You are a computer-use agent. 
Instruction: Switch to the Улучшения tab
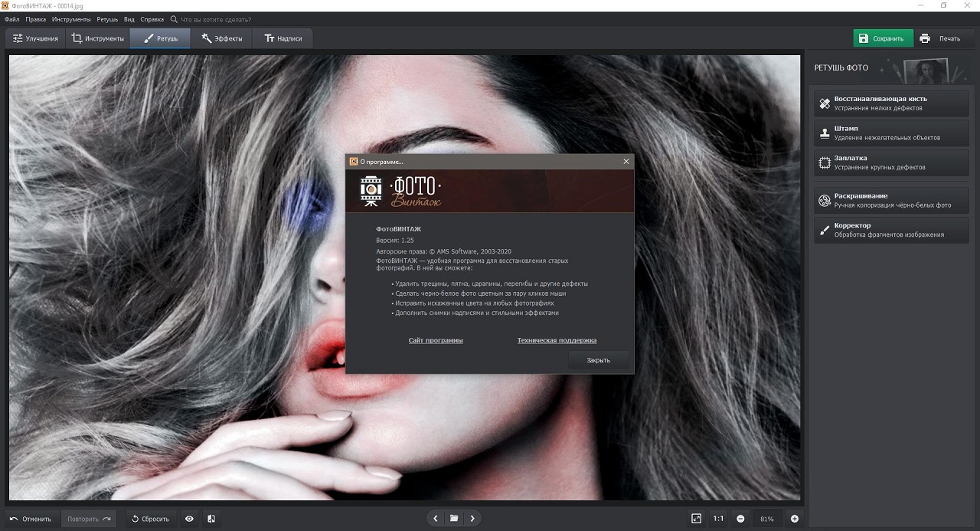click(x=35, y=38)
